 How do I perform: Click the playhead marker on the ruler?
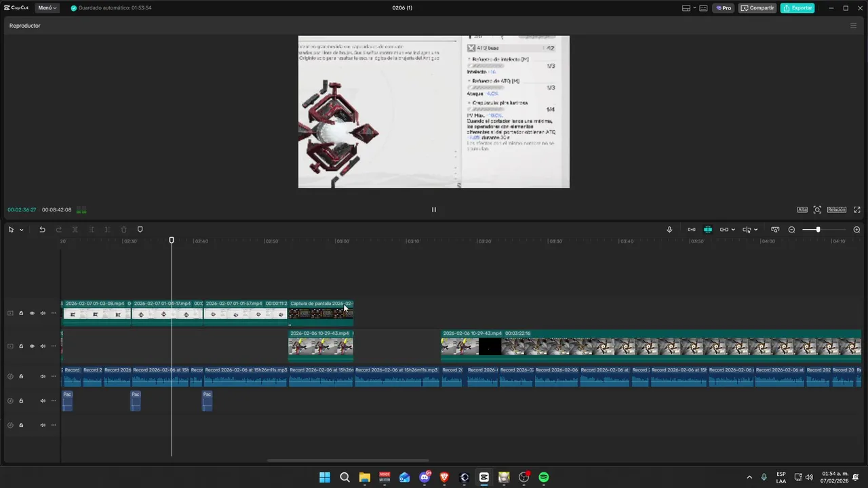coord(172,241)
